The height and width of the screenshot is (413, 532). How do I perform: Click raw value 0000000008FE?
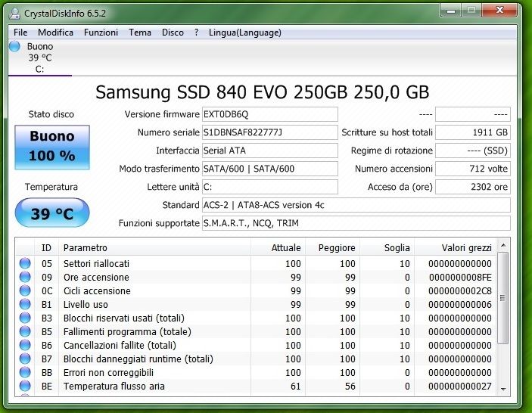tap(460, 277)
